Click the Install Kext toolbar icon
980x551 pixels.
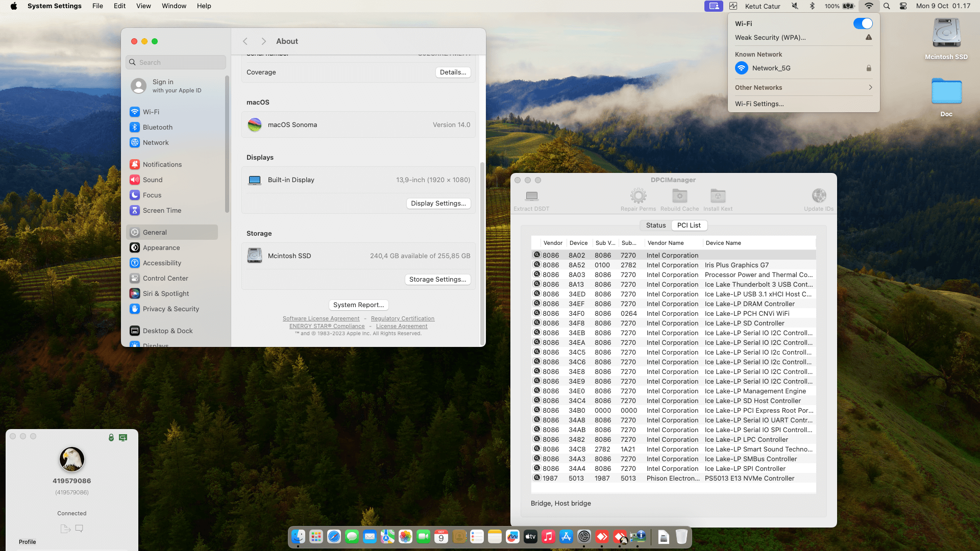pyautogui.click(x=718, y=196)
